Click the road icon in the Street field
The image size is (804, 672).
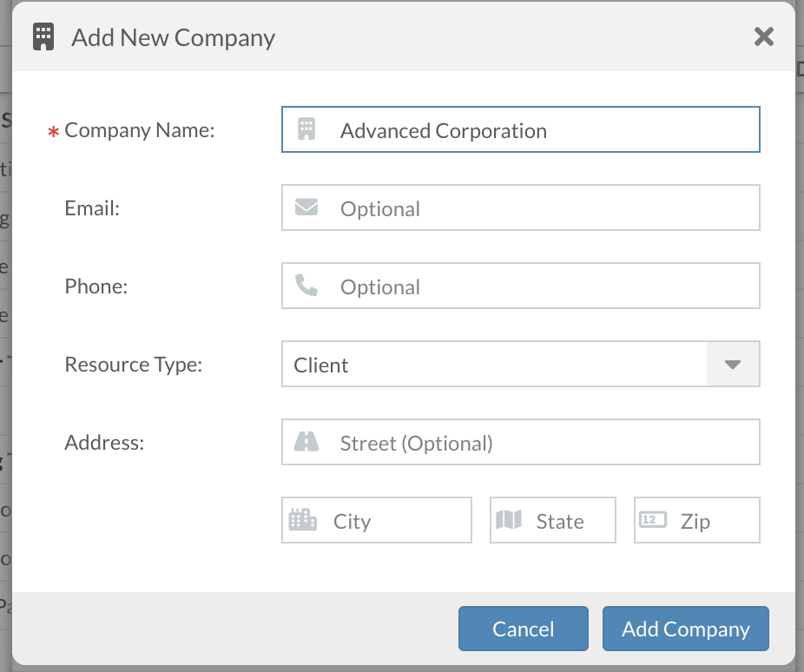[306, 442]
